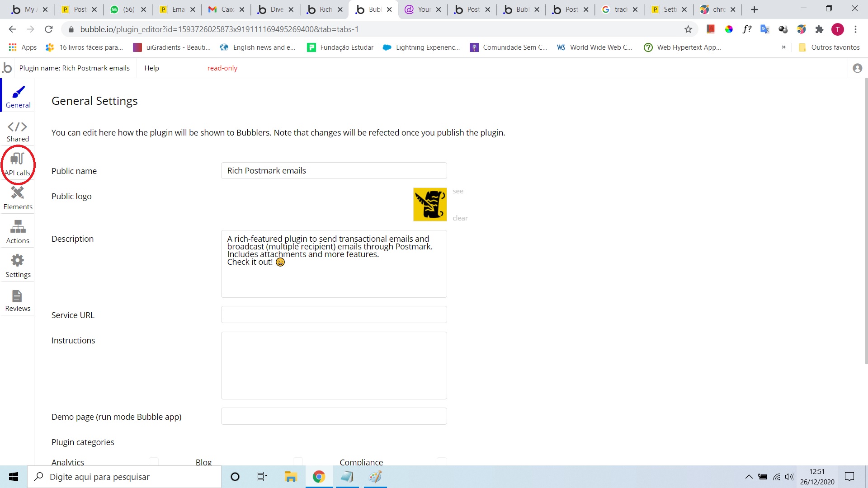
Task: Tick the Analytics category checkbox
Action: [x=154, y=461]
